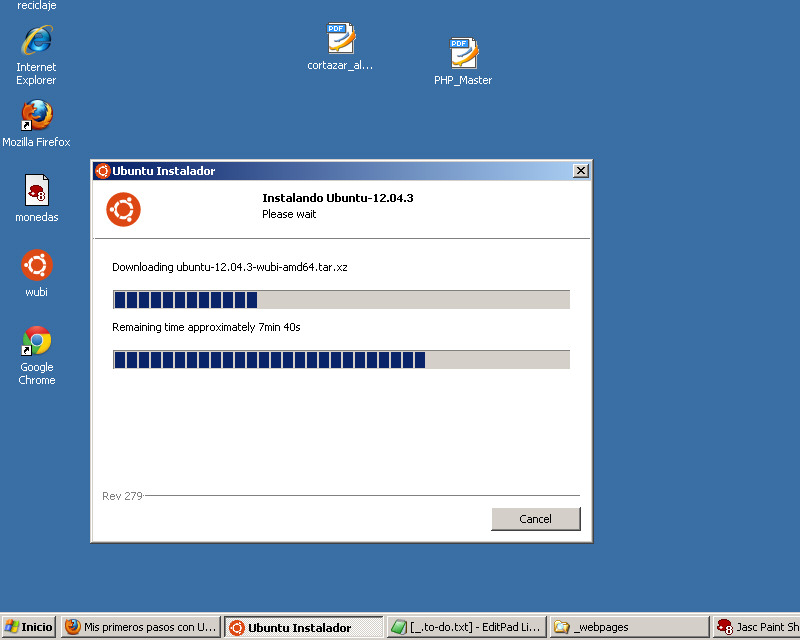Click the large Ubuntu logo in the installer header

(123, 209)
